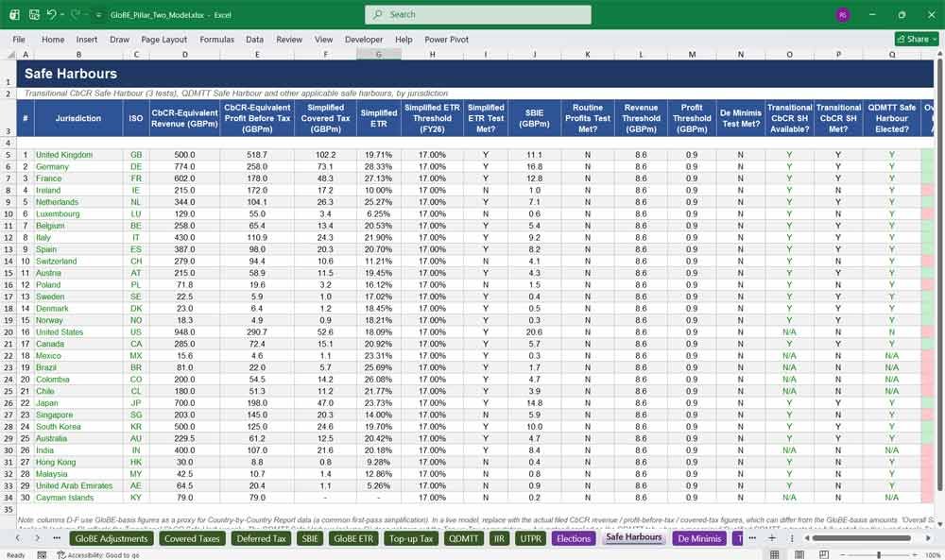Viewport: 945px width, 560px height.
Task: Open the Page Layout ribbon tab
Action: point(163,39)
